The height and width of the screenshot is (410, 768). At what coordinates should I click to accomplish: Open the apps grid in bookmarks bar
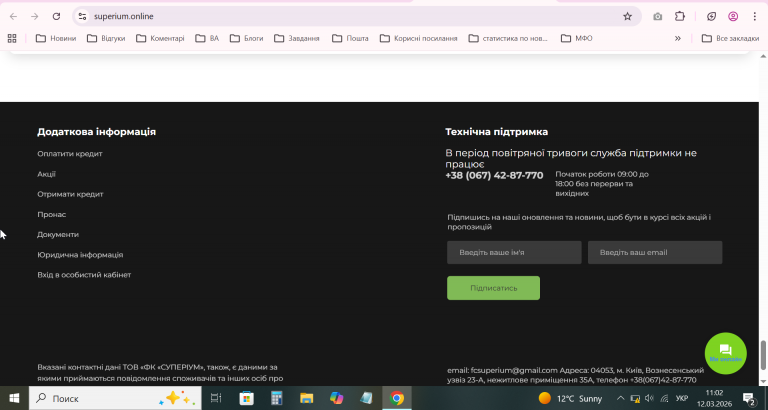pyautogui.click(x=12, y=38)
